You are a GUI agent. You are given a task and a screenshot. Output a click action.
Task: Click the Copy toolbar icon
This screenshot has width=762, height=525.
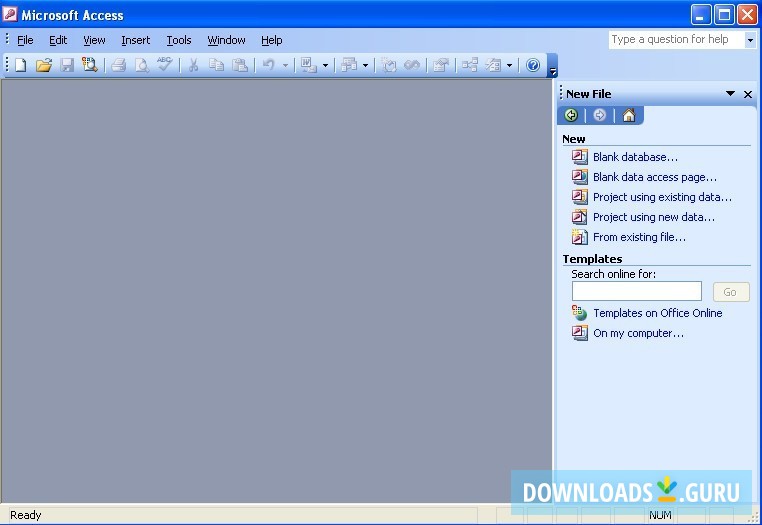(x=216, y=65)
